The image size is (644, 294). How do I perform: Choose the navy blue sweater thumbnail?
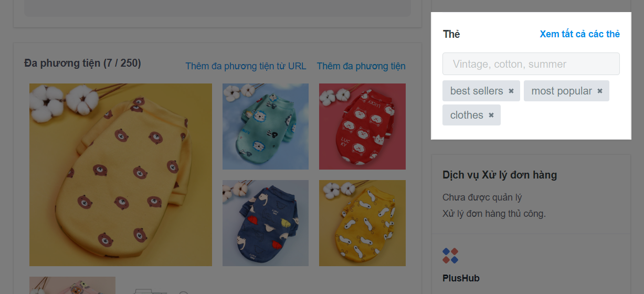click(266, 223)
